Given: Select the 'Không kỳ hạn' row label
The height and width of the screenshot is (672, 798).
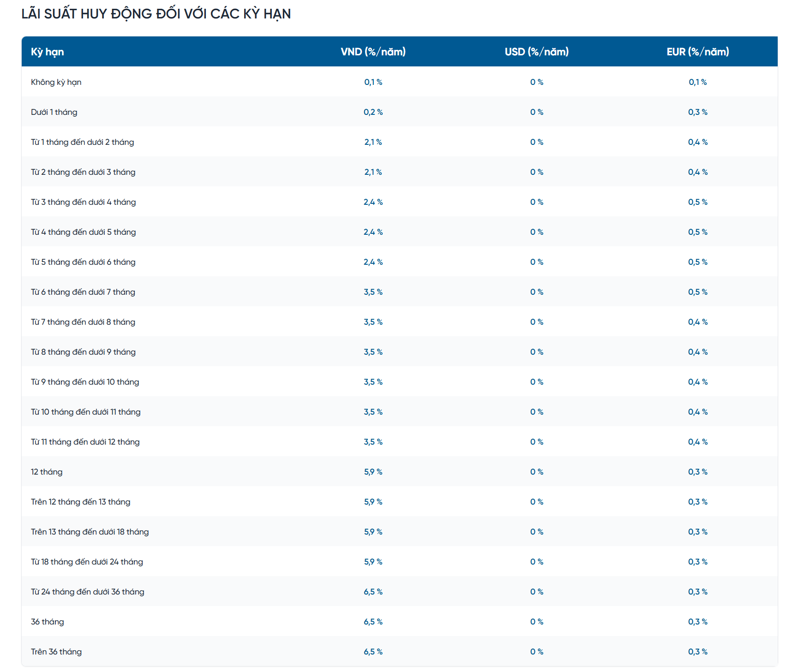Looking at the screenshot, I should coord(56,82).
